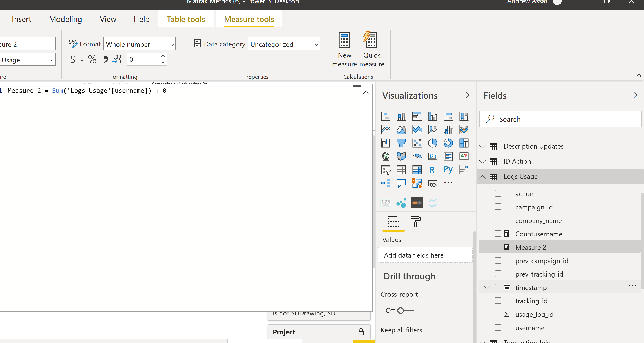
Task: Check the action field checkbox
Action: pyautogui.click(x=498, y=193)
